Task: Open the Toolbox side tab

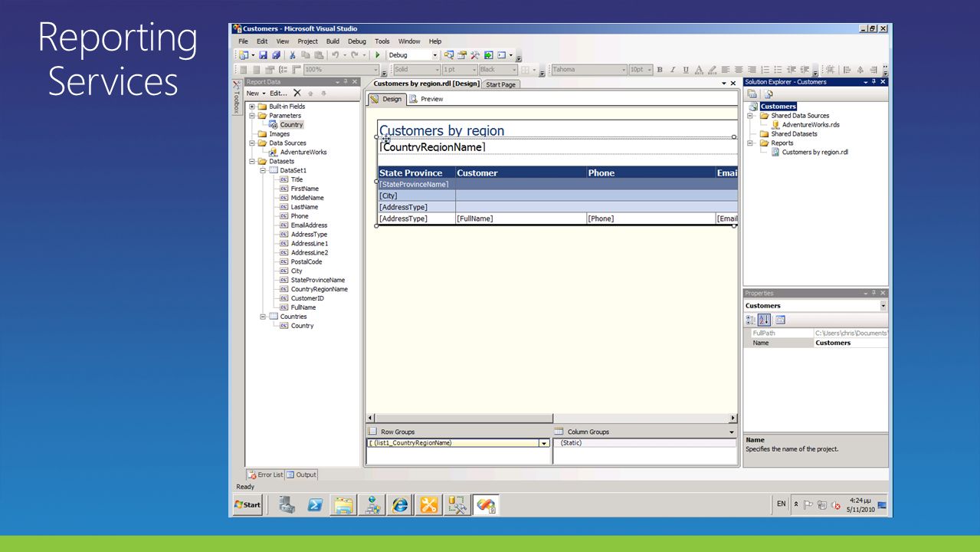Action: click(x=237, y=97)
